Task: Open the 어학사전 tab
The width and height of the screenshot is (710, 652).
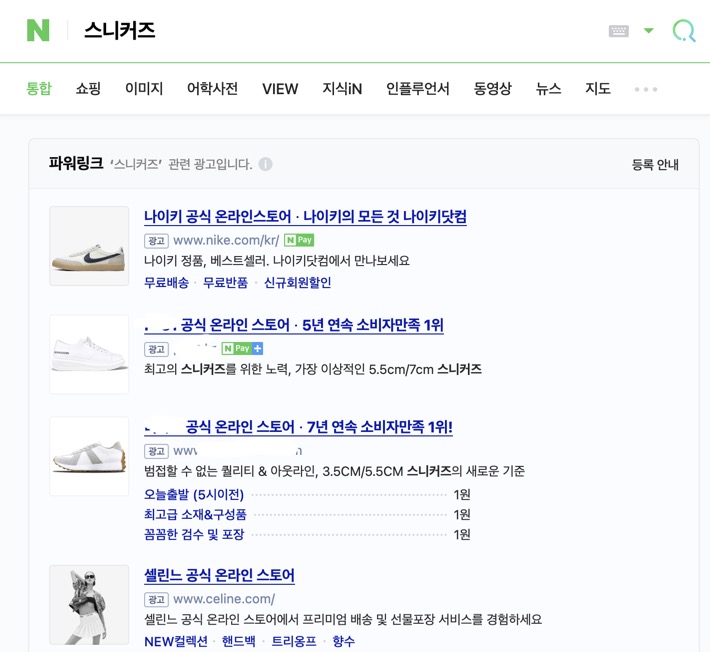Action: point(212,88)
